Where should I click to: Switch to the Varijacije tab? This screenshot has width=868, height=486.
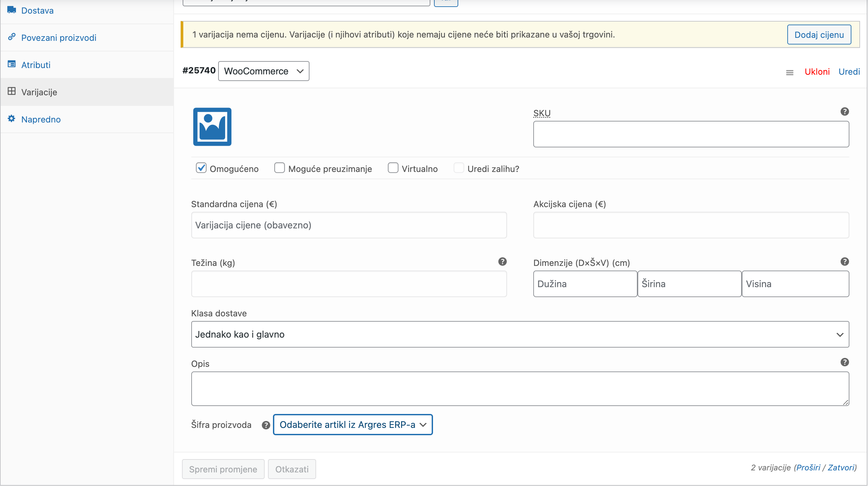[x=39, y=91]
